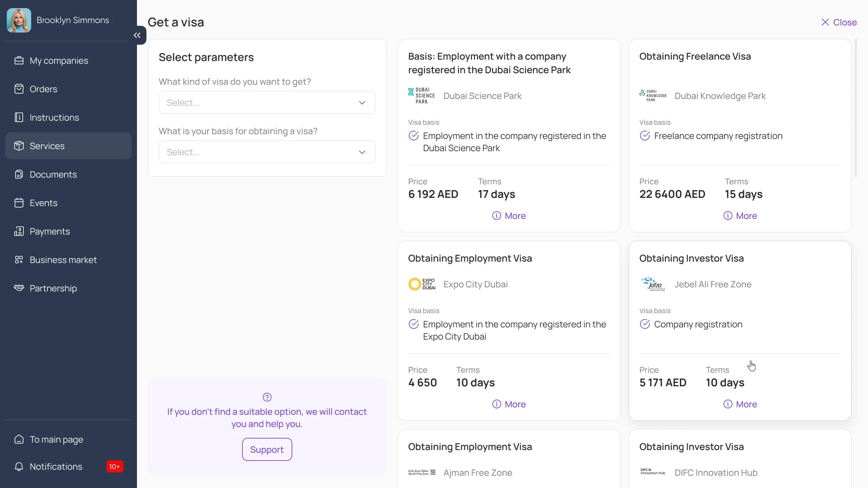Click the Orders shopping bag icon
This screenshot has height=488, width=868.
19,89
